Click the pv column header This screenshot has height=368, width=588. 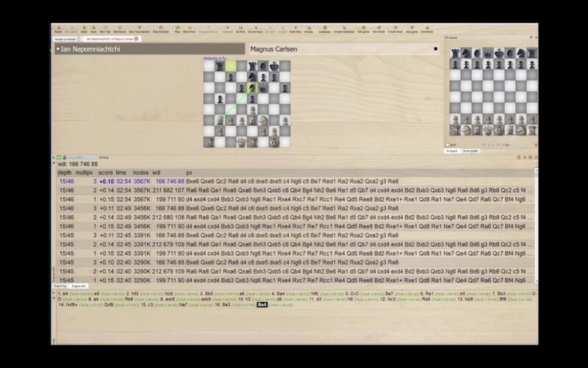tap(189, 173)
